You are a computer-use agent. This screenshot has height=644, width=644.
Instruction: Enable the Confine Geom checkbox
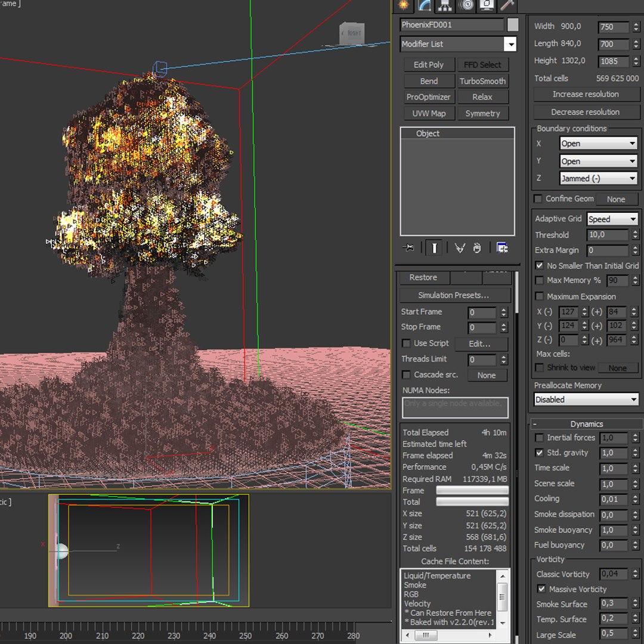[538, 199]
